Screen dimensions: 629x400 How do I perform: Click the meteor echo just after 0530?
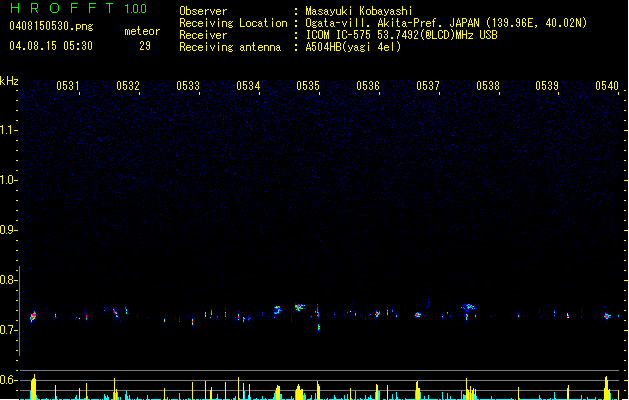pos(33,316)
